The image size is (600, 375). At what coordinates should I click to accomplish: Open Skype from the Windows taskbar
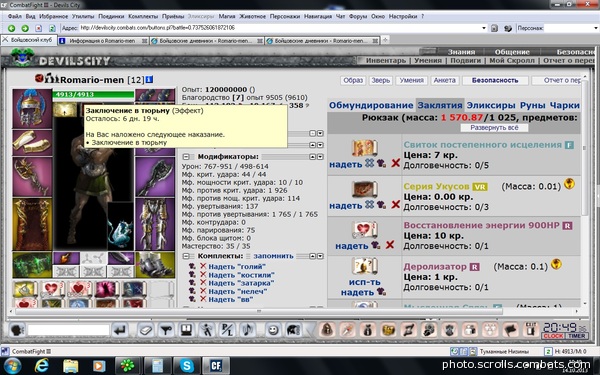pos(187,366)
